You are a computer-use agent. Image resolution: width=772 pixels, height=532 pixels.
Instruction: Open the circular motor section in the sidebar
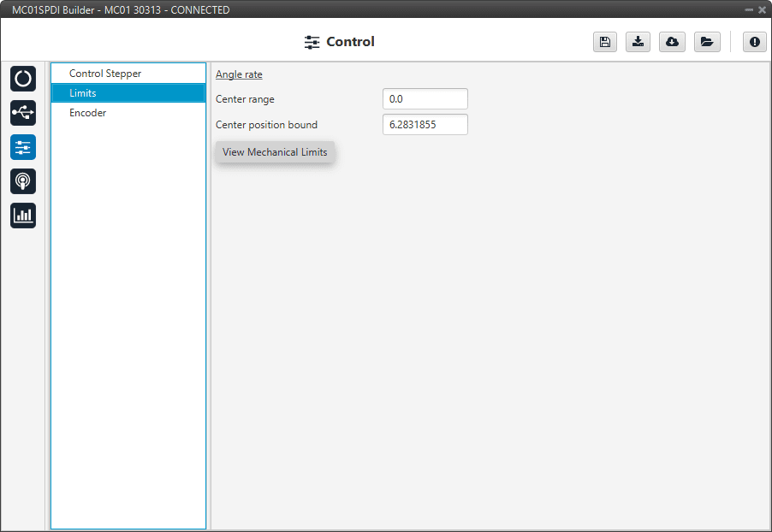click(x=23, y=79)
